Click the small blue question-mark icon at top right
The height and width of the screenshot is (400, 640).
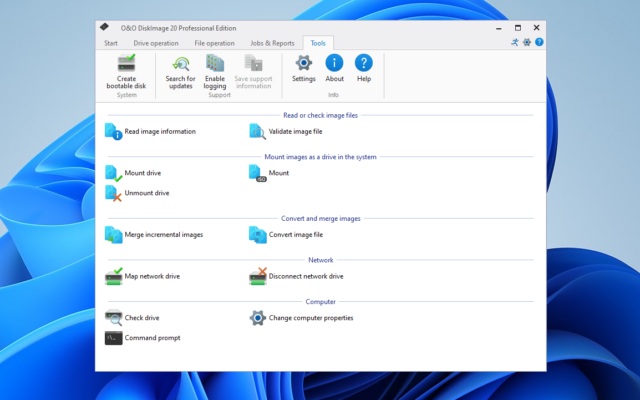coord(539,42)
